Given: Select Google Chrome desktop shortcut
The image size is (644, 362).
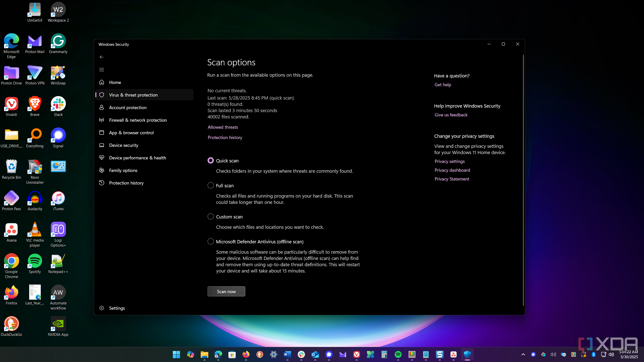Looking at the screenshot, I should (x=11, y=266).
